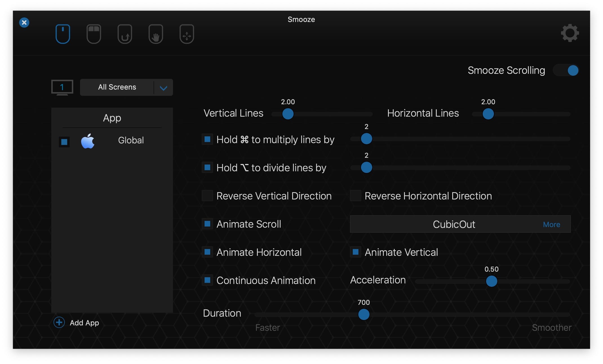Click the monitor number 1 icon
Image resolution: width=603 pixels, height=364 pixels.
[62, 87]
